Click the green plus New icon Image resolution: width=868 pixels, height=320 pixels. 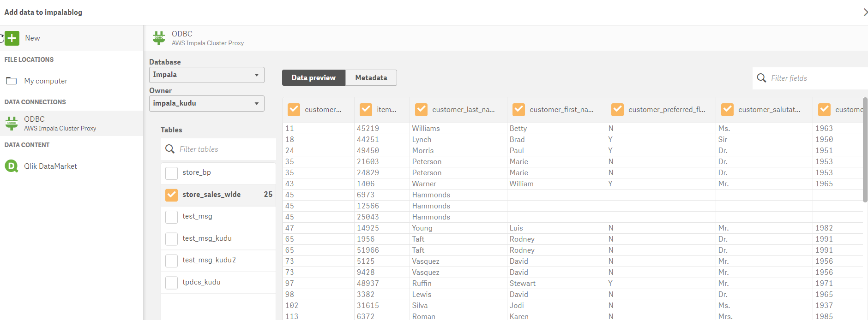[x=12, y=38]
